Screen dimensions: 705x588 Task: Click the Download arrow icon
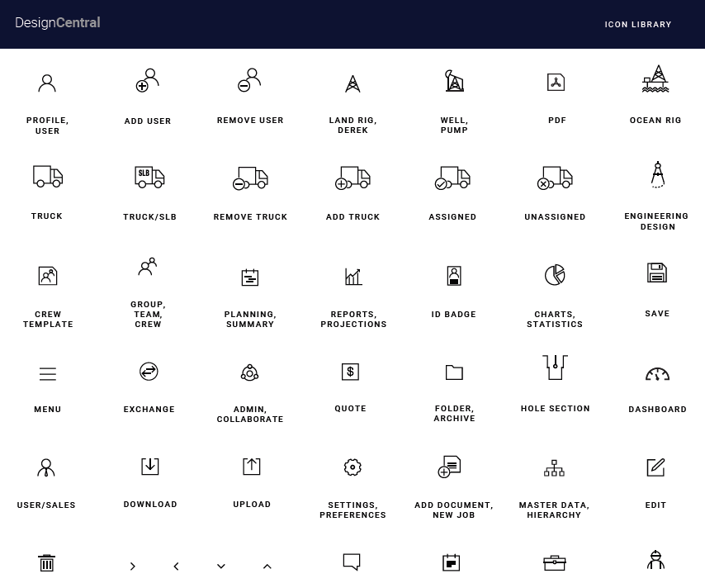tap(150, 466)
